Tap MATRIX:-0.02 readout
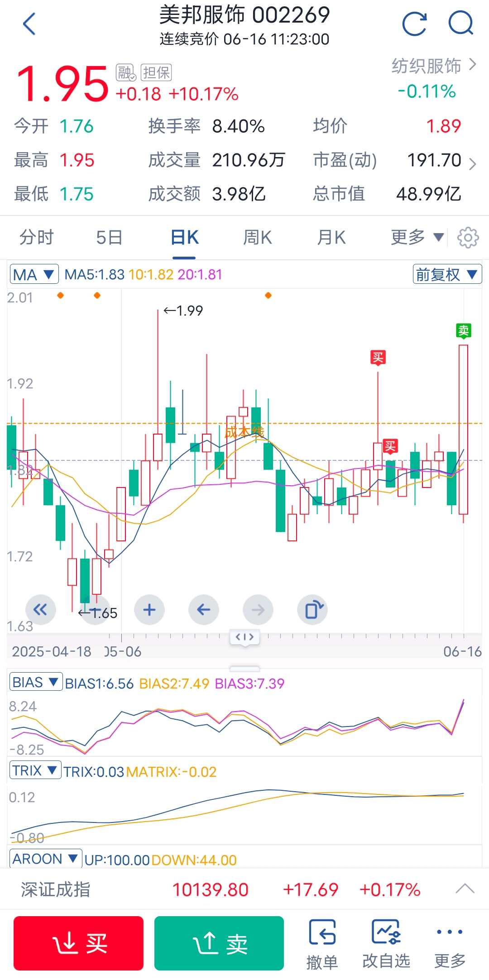The width and height of the screenshot is (489, 980). click(x=171, y=772)
